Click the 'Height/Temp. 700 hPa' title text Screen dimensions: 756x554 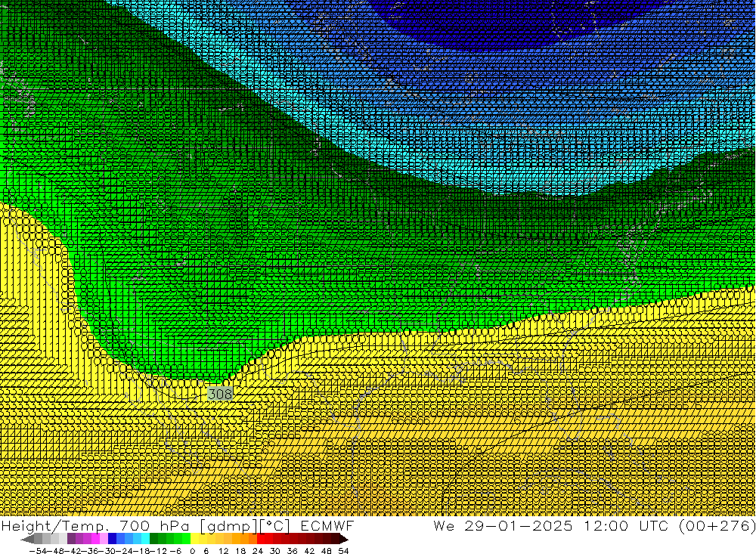96,525
